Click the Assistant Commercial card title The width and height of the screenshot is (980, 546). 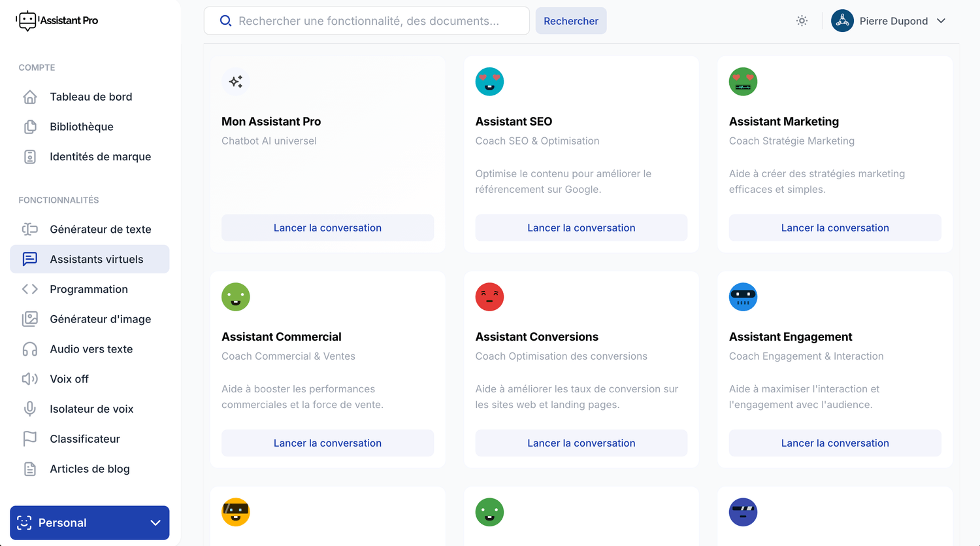click(x=282, y=337)
